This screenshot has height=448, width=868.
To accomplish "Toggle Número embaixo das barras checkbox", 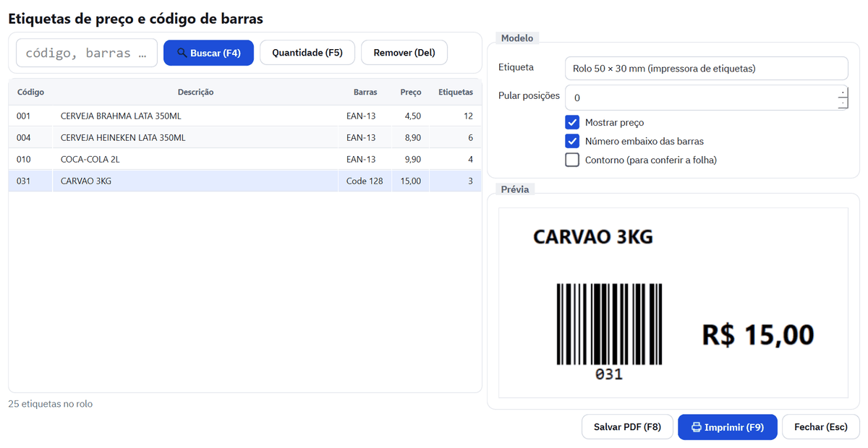I will [x=572, y=141].
